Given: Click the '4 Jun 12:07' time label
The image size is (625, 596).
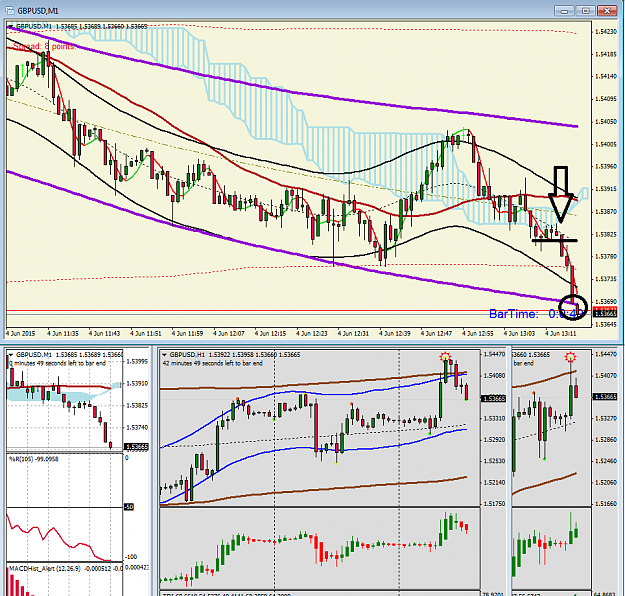Looking at the screenshot, I should [229, 333].
